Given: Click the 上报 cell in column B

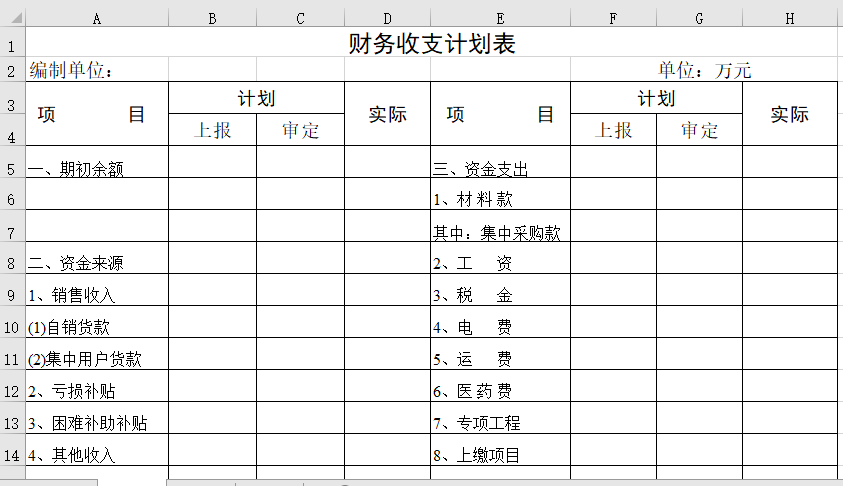Looking at the screenshot, I should (x=212, y=130).
